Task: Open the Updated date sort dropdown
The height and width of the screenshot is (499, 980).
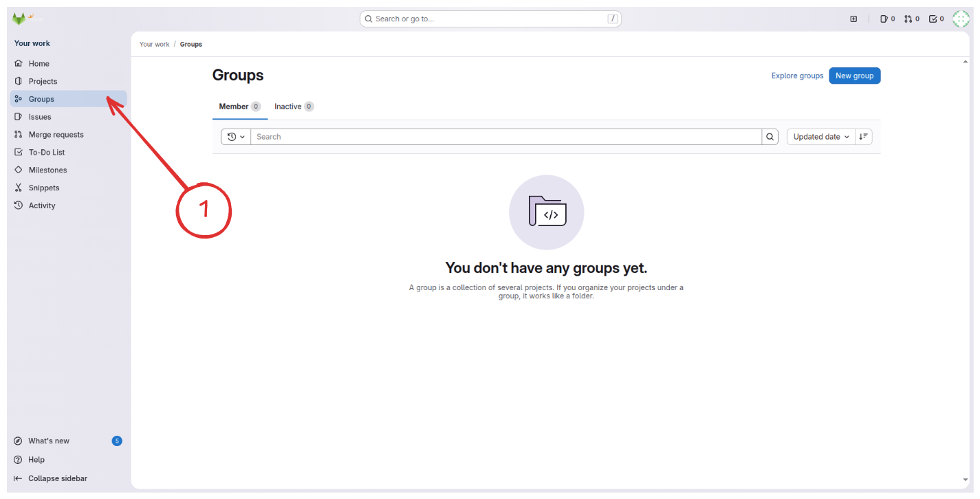Action: click(x=820, y=136)
